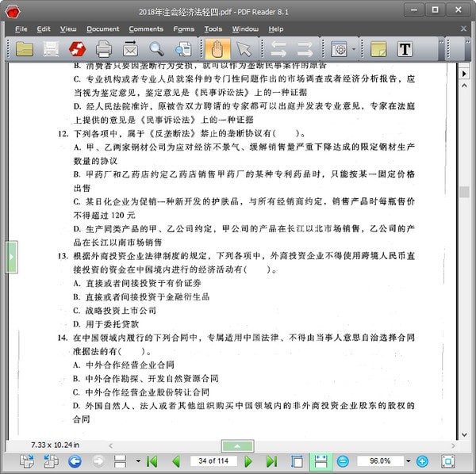Viewport: 476px width, 474px height.
Task: Select the Sticky Note tool
Action: pos(378,49)
